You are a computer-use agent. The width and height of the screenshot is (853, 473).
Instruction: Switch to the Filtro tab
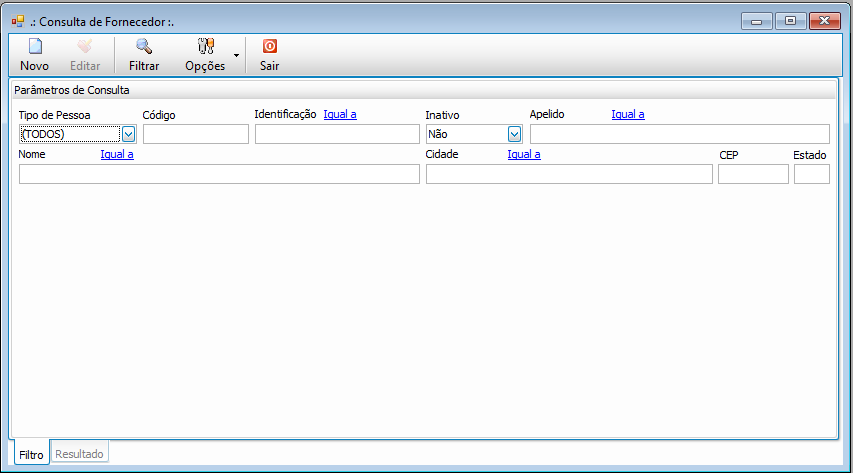[31, 454]
